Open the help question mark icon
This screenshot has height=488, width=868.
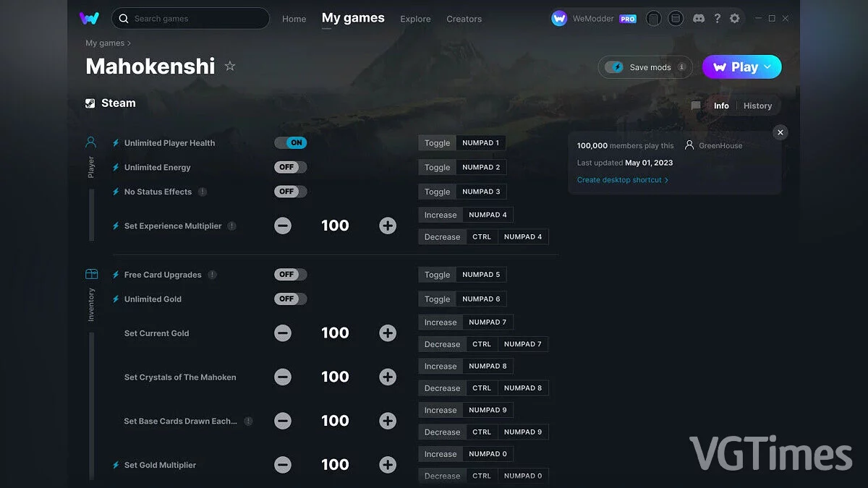point(717,19)
